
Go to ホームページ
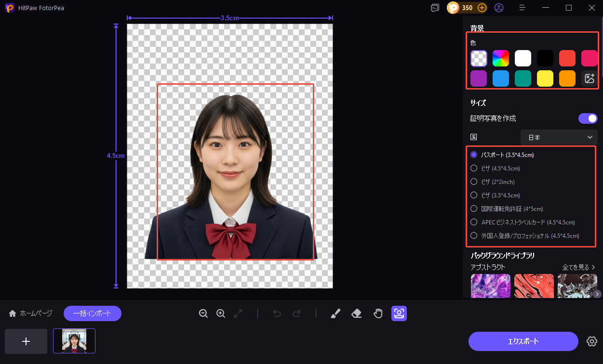tap(31, 313)
